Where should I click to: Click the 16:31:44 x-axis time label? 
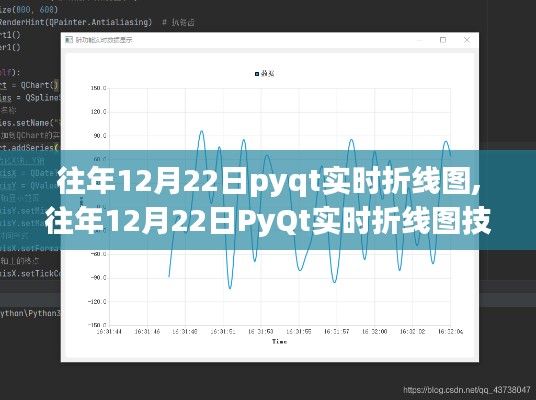[109, 331]
